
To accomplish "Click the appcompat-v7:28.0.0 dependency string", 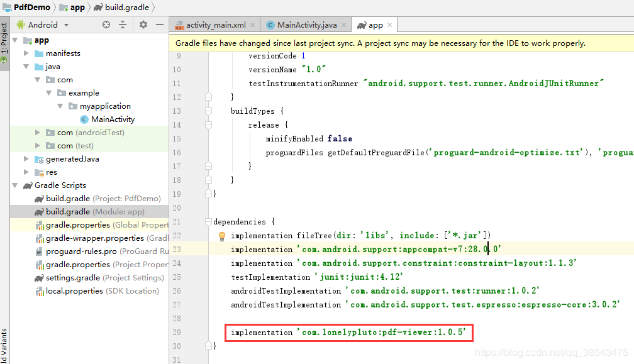I will coord(399,249).
